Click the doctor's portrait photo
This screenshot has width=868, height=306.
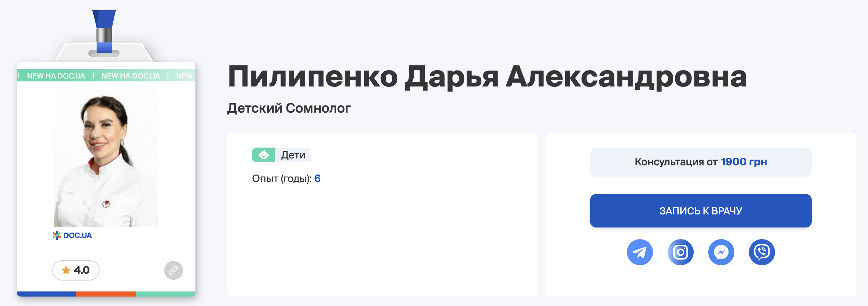(106, 158)
